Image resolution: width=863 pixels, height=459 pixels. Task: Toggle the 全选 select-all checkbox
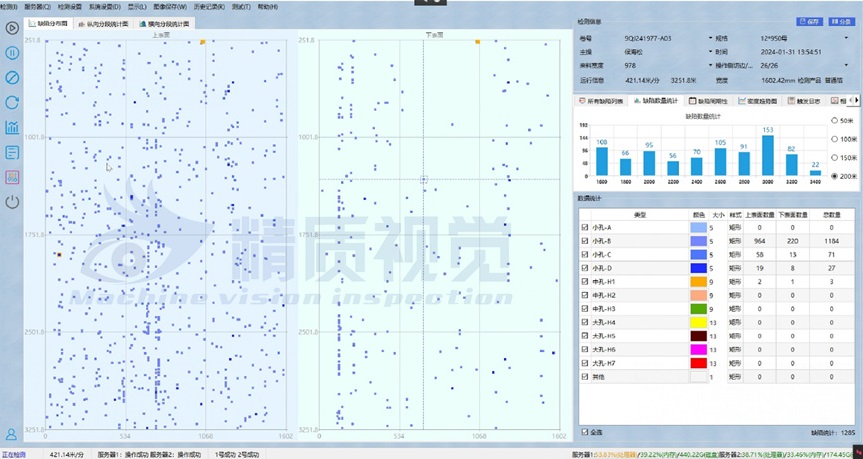(585, 432)
